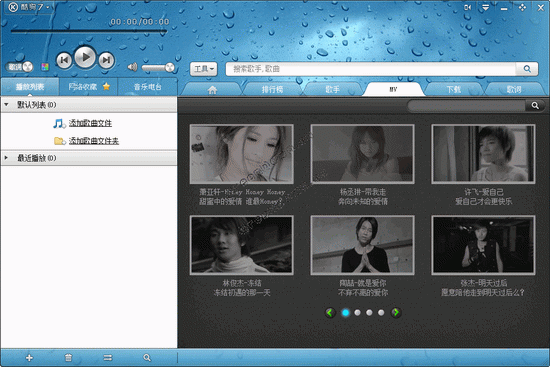Switch to the 排行榜 tab
Image resolution: width=550 pixels, height=367 pixels.
(272, 89)
